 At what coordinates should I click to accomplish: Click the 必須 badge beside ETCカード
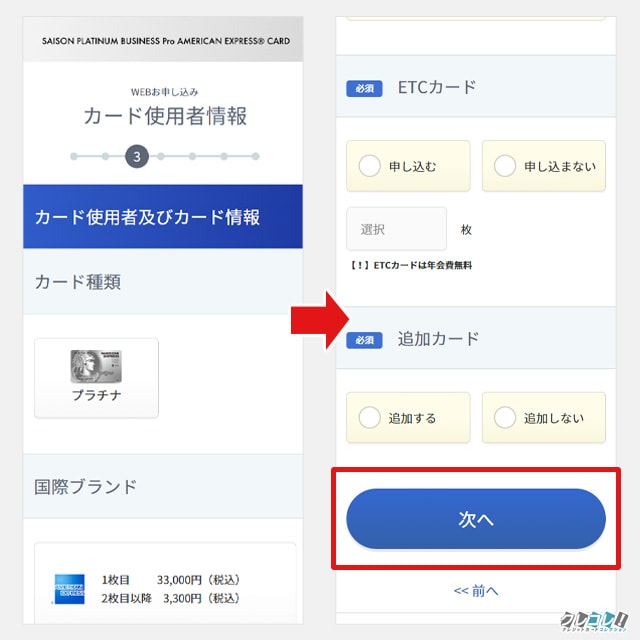pyautogui.click(x=364, y=88)
